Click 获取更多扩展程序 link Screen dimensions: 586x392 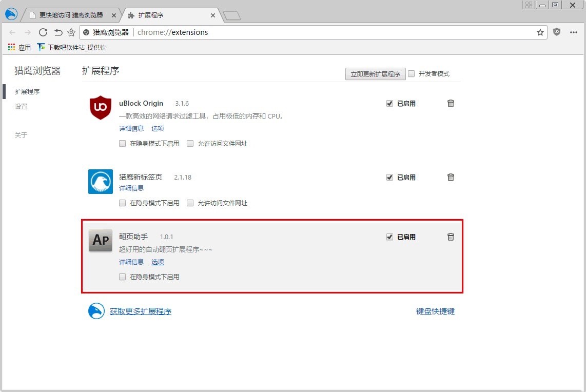tap(141, 311)
